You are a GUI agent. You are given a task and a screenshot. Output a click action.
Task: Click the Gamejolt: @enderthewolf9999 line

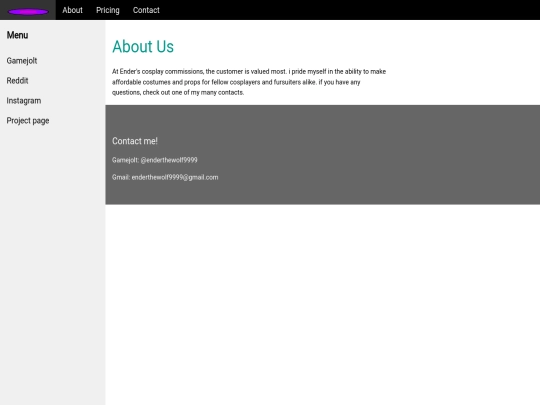155,160
